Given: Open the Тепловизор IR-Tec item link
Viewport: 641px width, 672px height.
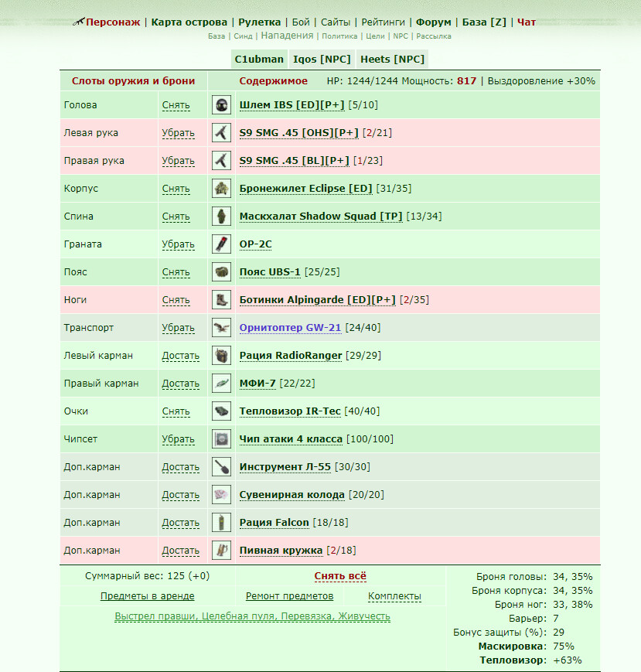Looking at the screenshot, I should click(290, 411).
